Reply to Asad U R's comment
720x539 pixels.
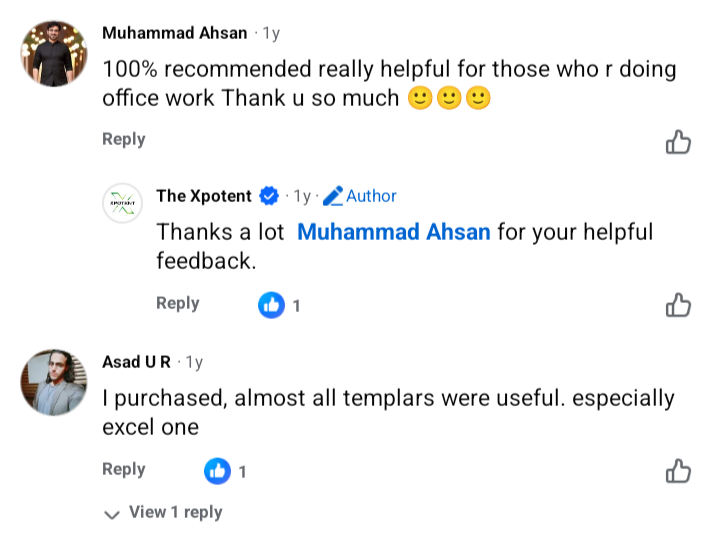click(x=123, y=469)
